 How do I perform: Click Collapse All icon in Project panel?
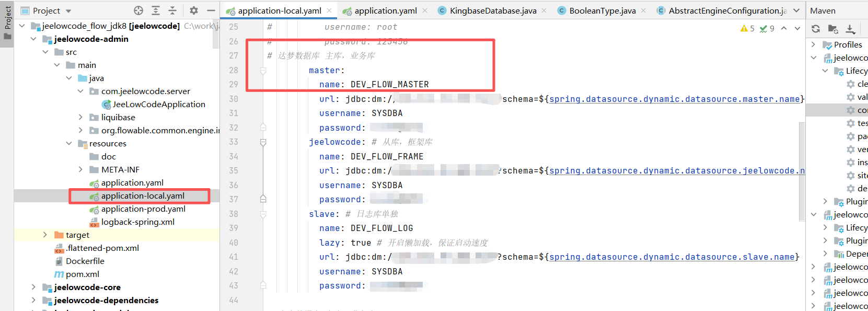(172, 10)
